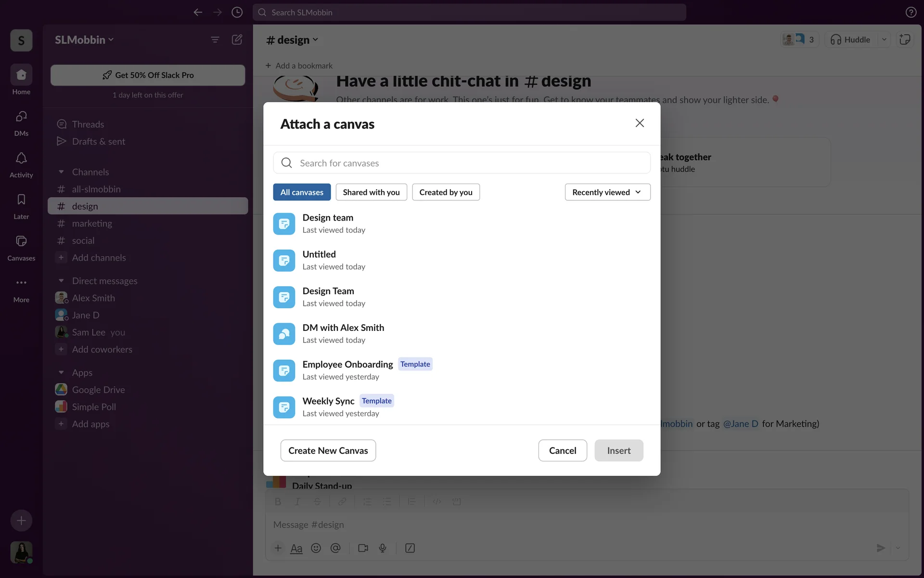Open the Later bookmark icon

pyautogui.click(x=21, y=200)
